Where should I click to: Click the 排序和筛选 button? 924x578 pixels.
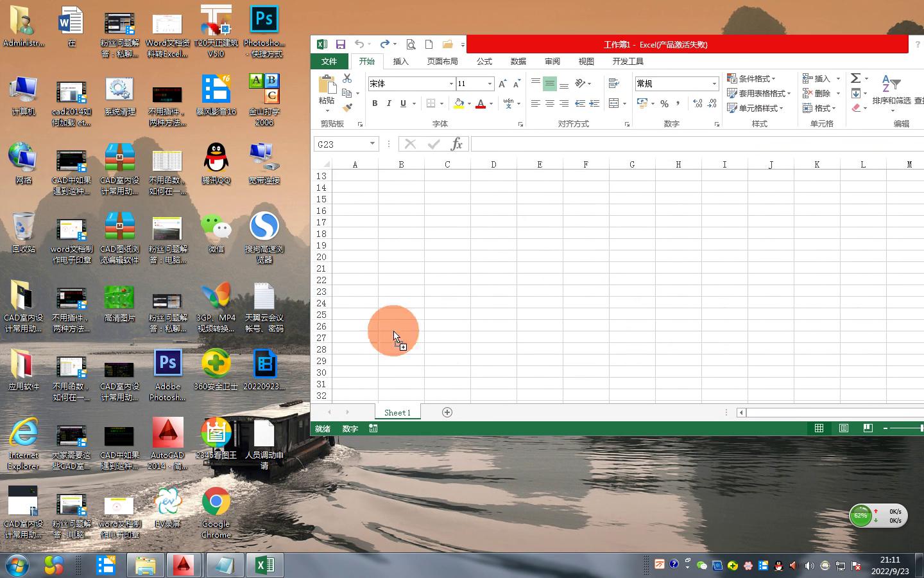[891, 93]
